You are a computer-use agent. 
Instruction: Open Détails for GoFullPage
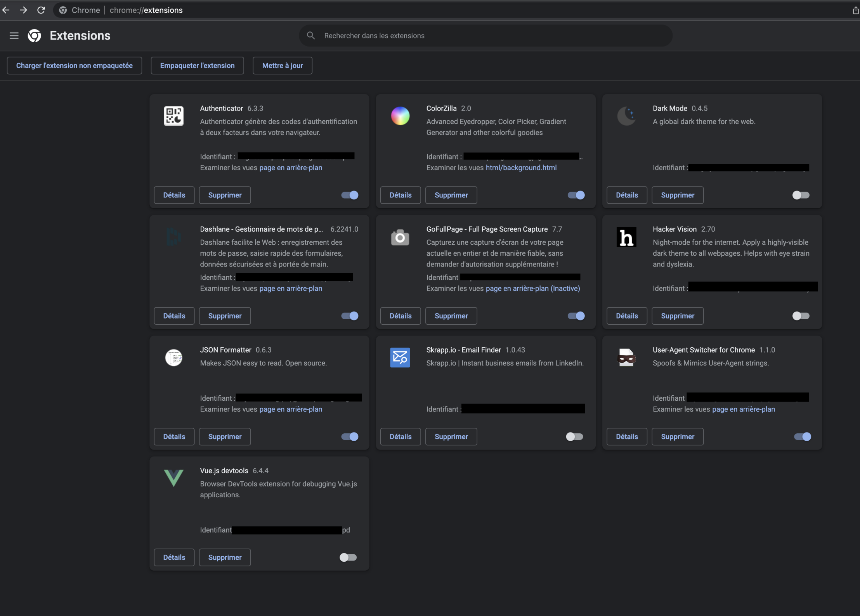tap(401, 316)
